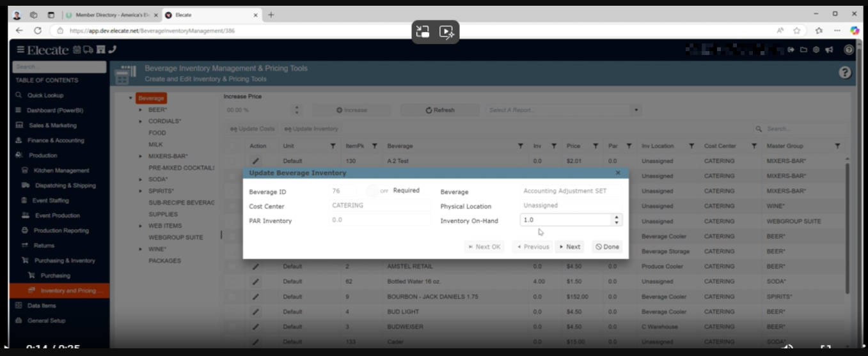The width and height of the screenshot is (868, 356).
Task: Click the help question mark on page banner
Action: pyautogui.click(x=844, y=73)
